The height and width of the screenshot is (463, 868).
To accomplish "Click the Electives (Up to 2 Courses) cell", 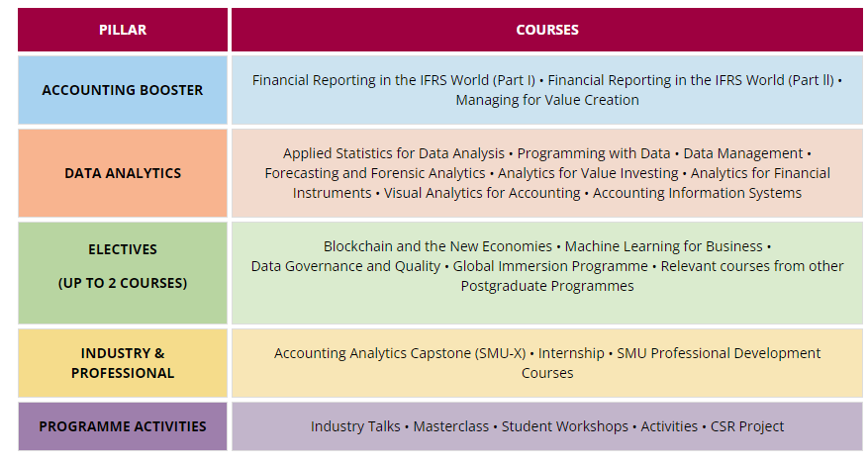I will pyautogui.click(x=123, y=266).
